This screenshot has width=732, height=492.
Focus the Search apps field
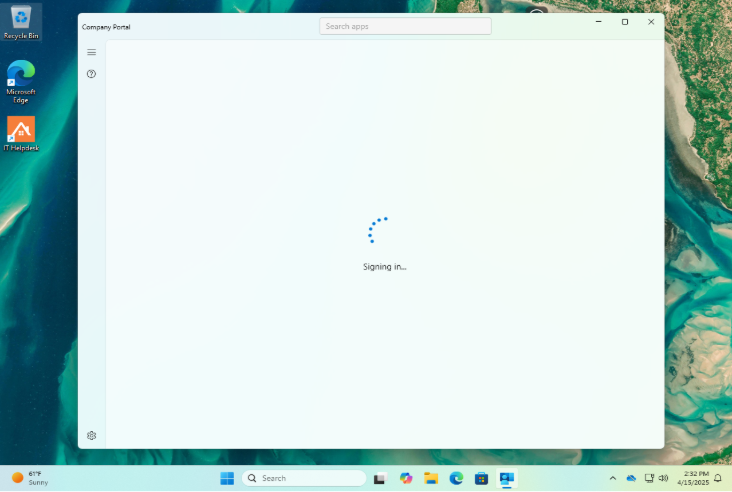405,26
